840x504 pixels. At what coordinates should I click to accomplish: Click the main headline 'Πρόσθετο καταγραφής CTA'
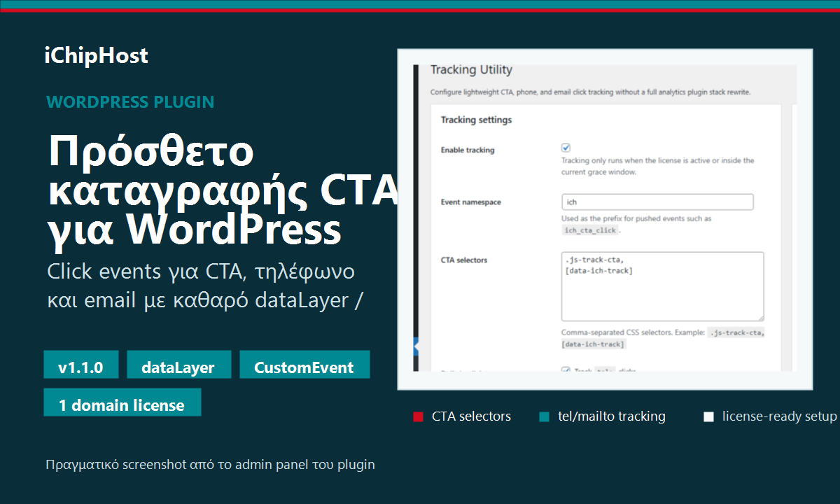(223, 172)
